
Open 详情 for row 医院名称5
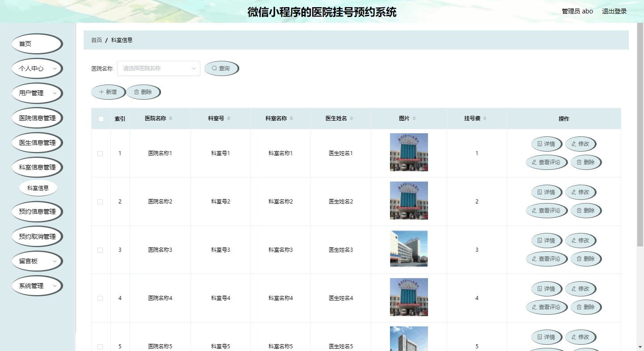pyautogui.click(x=547, y=337)
